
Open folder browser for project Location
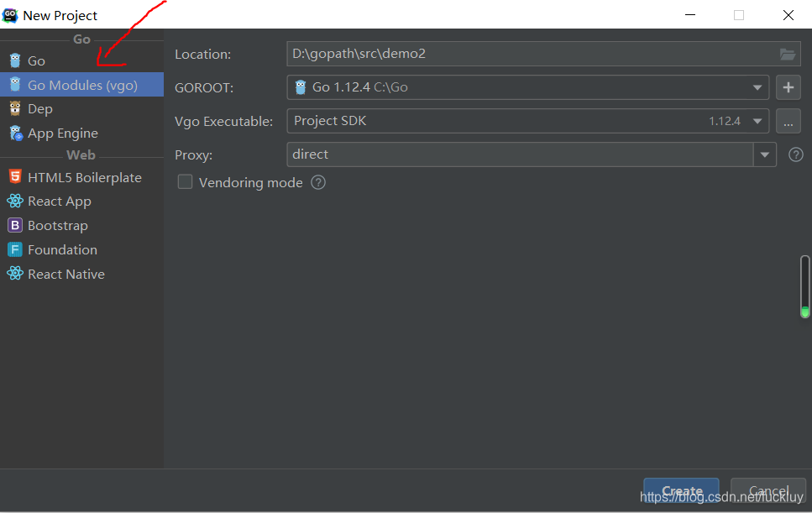coord(787,53)
